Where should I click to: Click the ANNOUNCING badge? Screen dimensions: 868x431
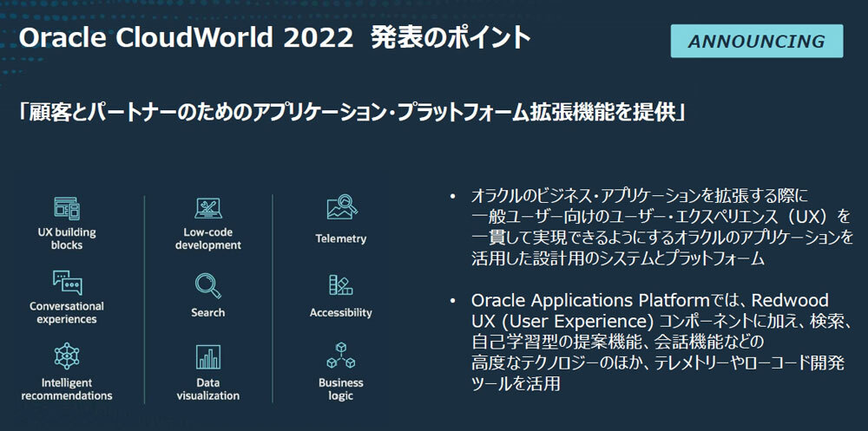tap(757, 41)
